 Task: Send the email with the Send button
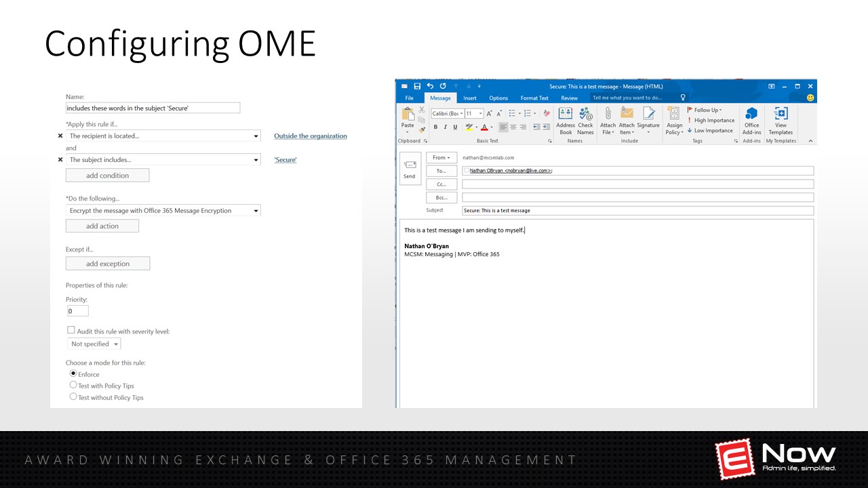pyautogui.click(x=410, y=168)
